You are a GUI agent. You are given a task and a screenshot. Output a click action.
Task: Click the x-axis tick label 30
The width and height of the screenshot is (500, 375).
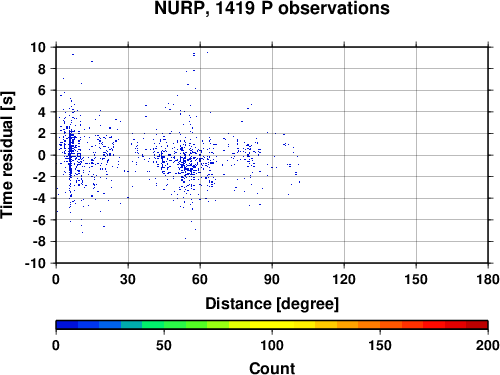coord(128,279)
